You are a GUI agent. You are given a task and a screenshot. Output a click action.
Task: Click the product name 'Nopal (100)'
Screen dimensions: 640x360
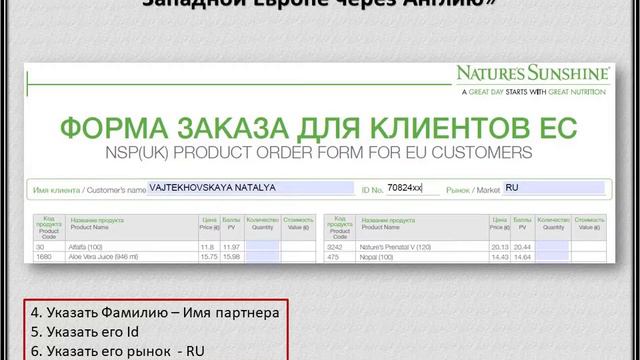(376, 257)
